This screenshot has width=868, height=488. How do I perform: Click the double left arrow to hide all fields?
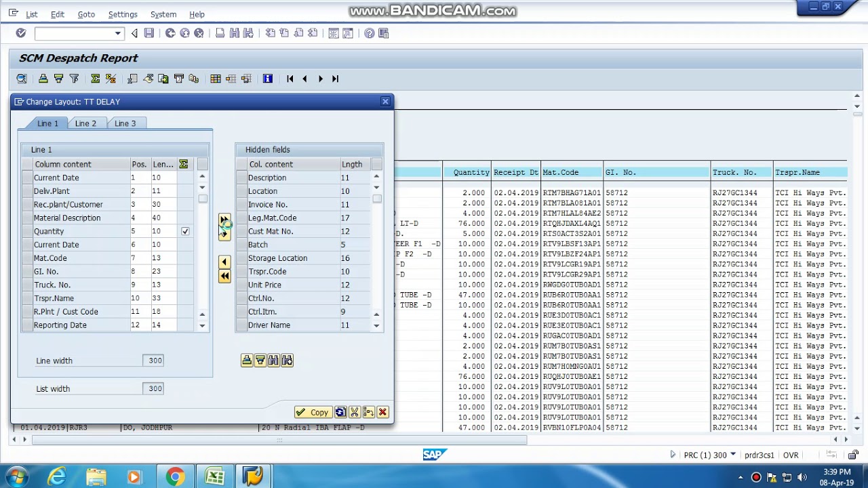tap(224, 276)
